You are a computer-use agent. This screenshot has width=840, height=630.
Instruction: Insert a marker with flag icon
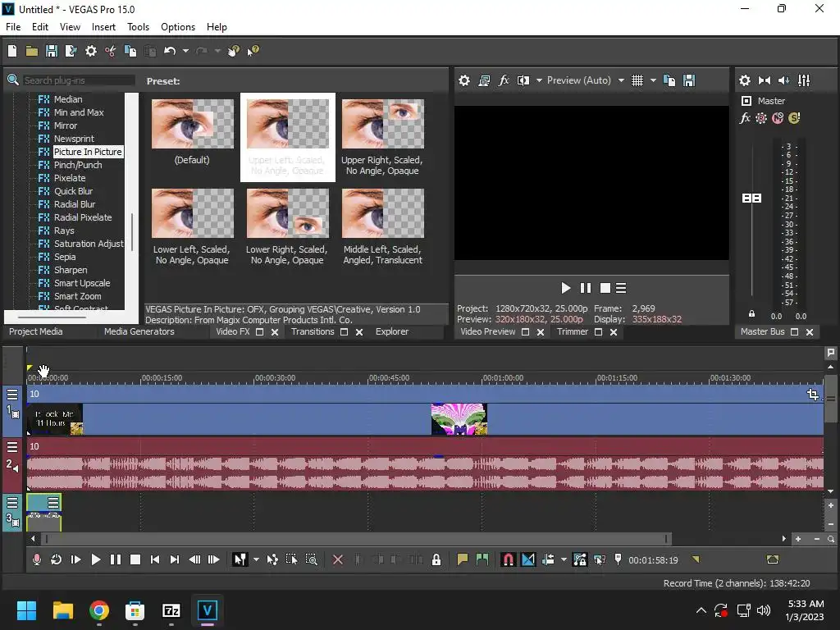pos(463,559)
